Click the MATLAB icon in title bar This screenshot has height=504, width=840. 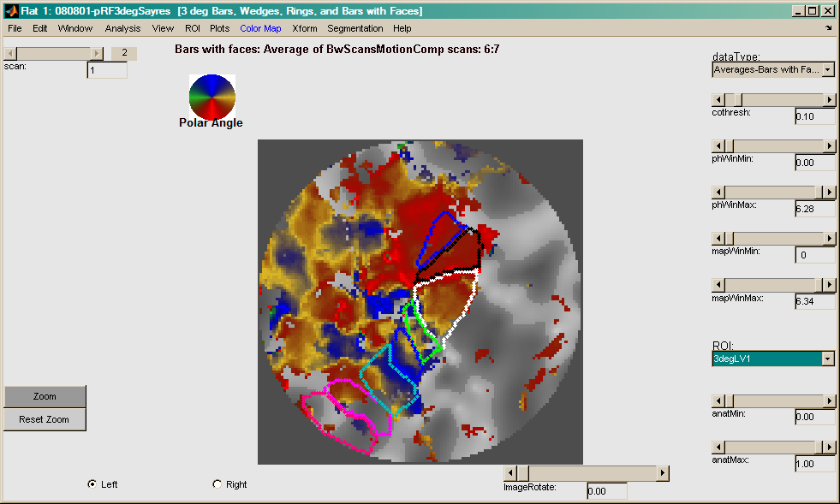[10, 11]
